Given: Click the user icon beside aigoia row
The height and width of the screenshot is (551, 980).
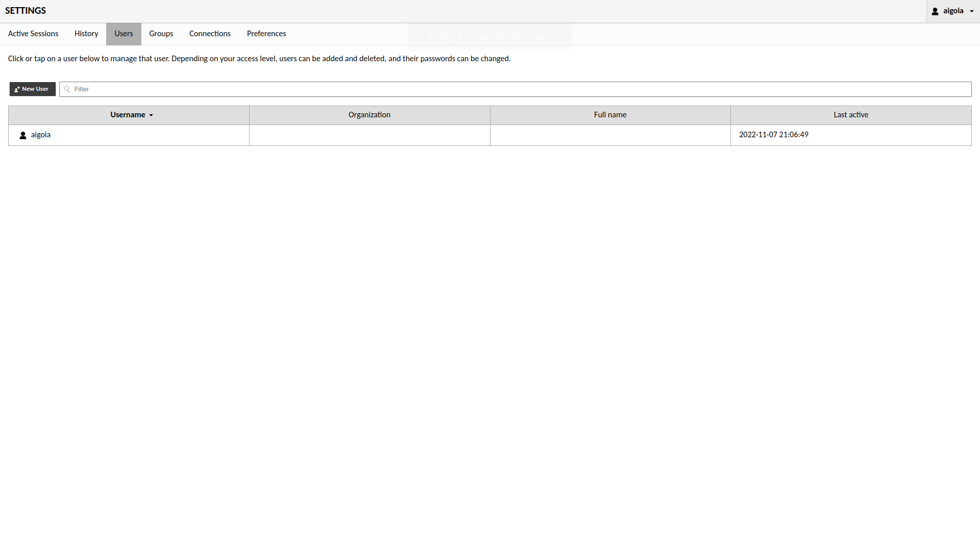Looking at the screenshot, I should tap(23, 135).
